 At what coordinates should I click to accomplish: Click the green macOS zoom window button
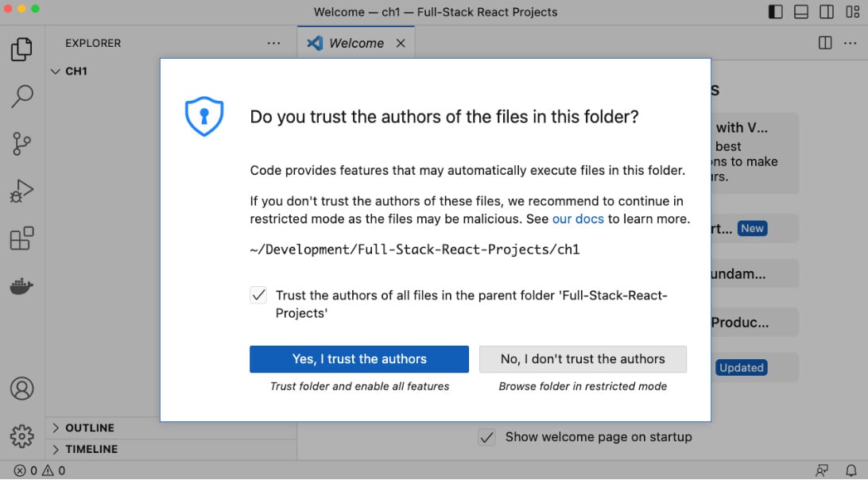point(36,9)
